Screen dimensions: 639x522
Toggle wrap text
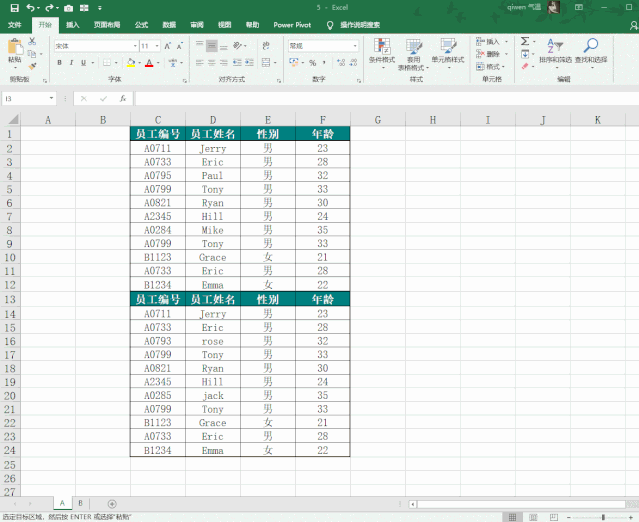coord(266,46)
